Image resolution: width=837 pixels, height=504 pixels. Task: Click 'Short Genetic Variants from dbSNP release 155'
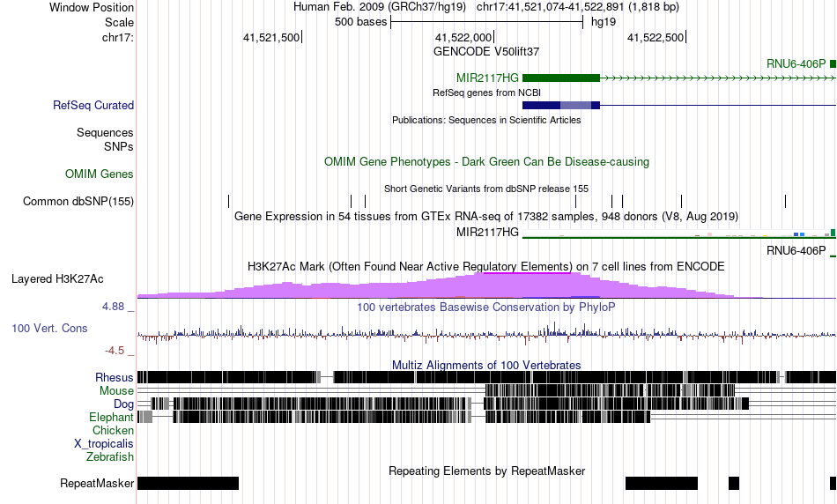tap(486, 189)
